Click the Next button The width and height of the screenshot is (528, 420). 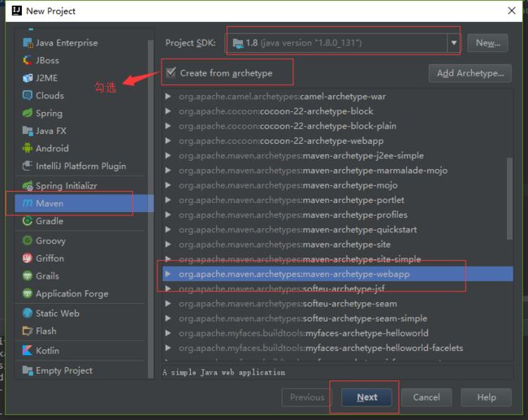366,397
